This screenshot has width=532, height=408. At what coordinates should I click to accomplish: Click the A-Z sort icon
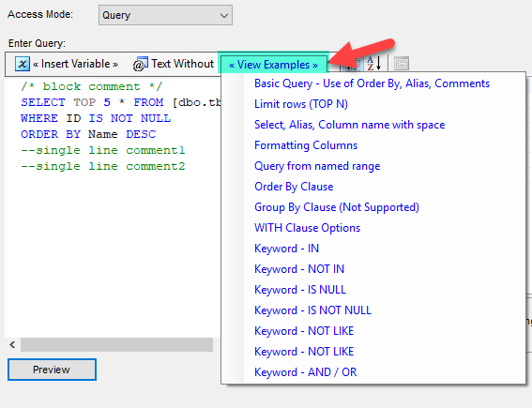[373, 64]
